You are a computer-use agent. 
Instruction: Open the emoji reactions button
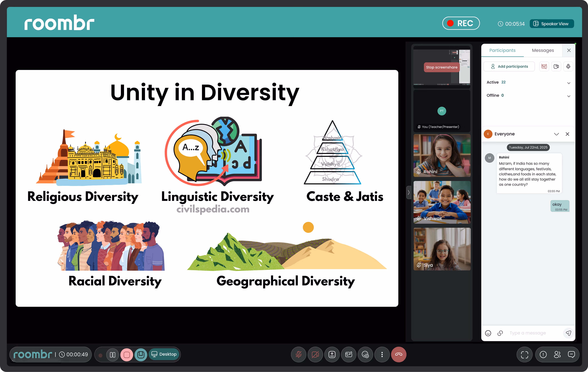click(x=365, y=354)
